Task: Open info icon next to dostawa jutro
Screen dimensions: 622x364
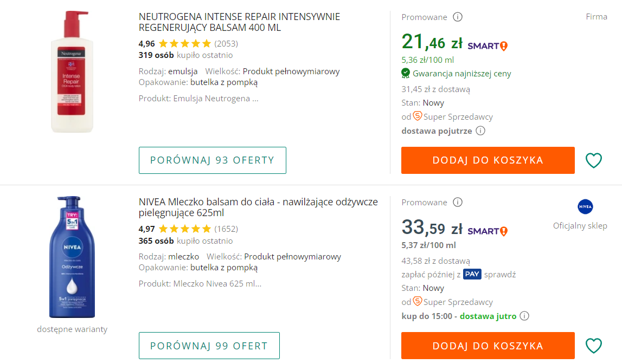Action: point(524,316)
